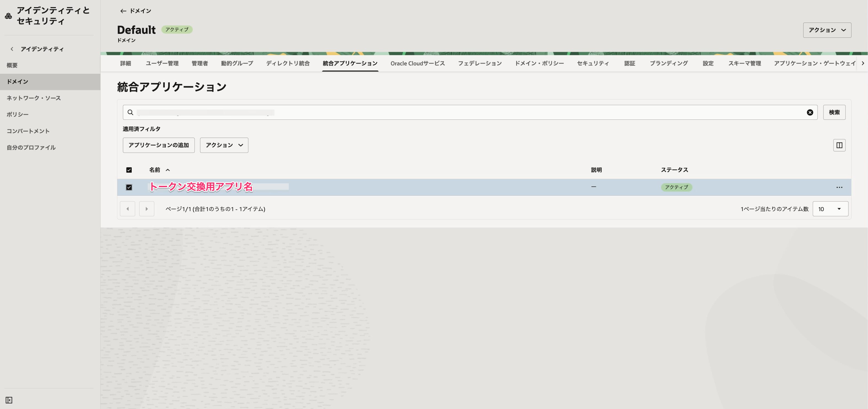Open the top-right アクション dropdown
This screenshot has width=868, height=409.
click(827, 30)
